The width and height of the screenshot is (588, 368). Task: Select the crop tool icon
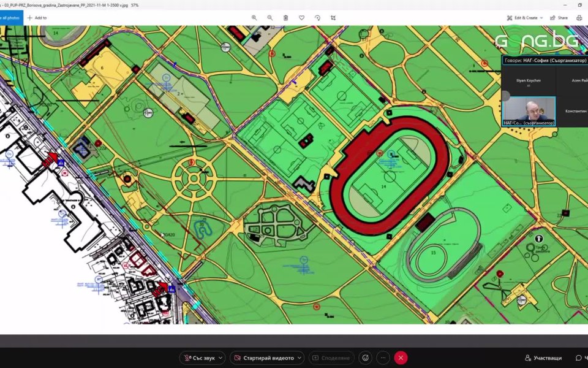tap(333, 18)
